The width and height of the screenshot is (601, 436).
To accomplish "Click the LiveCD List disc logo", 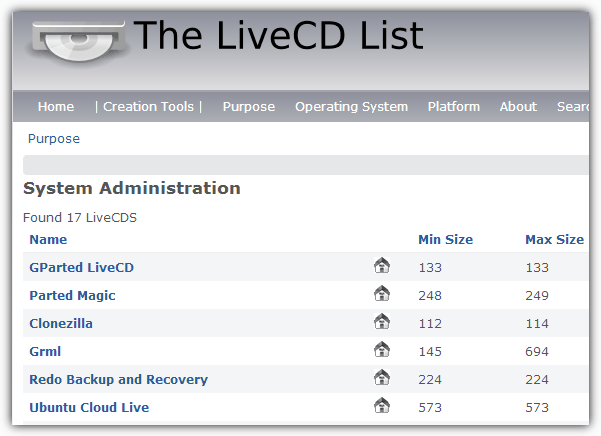I will (x=79, y=41).
